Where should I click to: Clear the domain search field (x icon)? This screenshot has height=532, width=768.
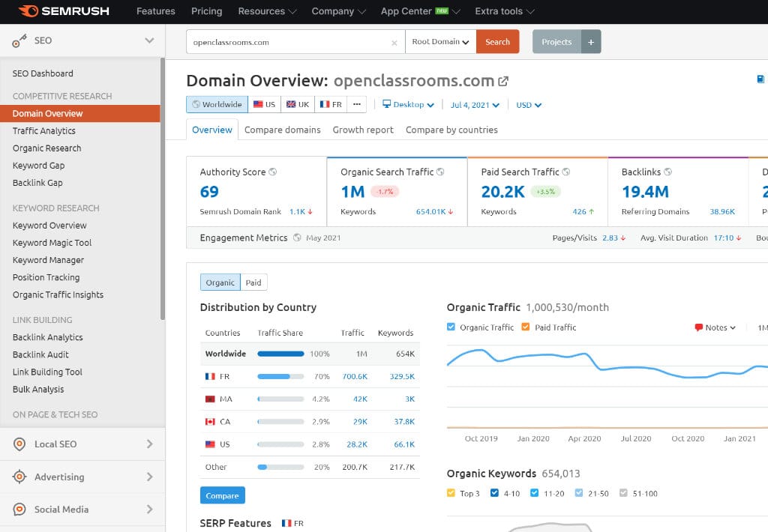click(x=394, y=43)
